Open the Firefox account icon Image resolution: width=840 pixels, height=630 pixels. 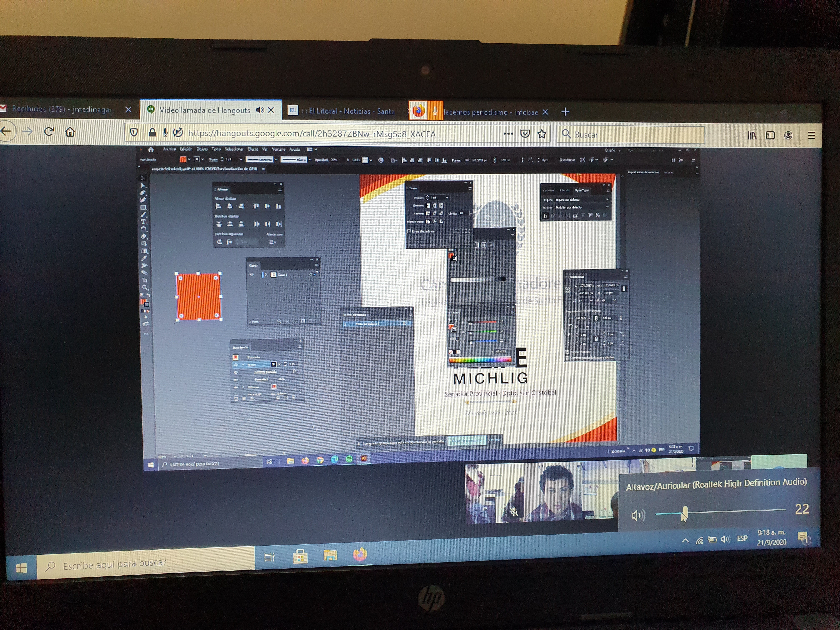tap(788, 135)
